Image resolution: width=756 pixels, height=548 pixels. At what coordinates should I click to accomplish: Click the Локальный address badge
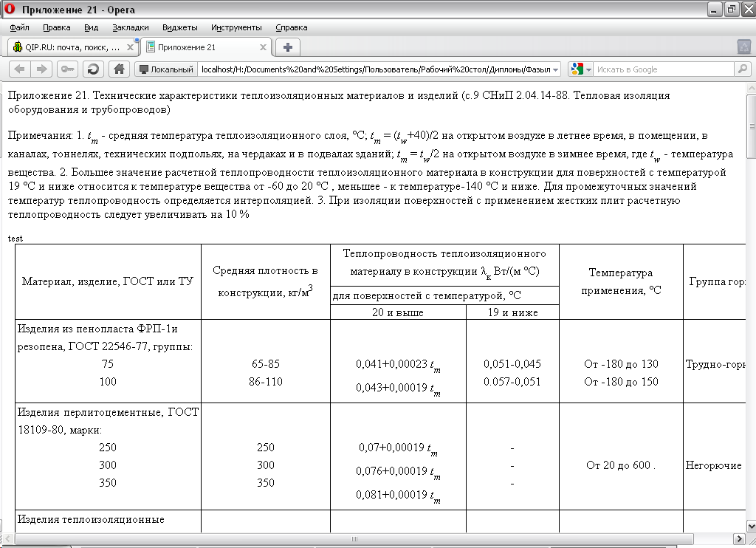coord(166,69)
